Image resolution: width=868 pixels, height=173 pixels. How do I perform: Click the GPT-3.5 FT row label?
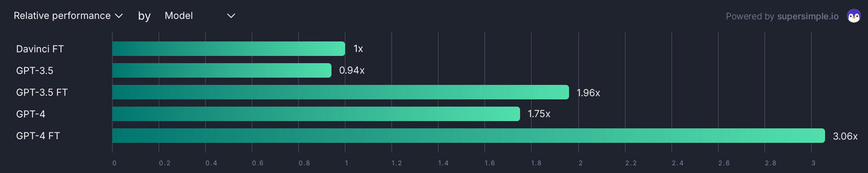(42, 93)
